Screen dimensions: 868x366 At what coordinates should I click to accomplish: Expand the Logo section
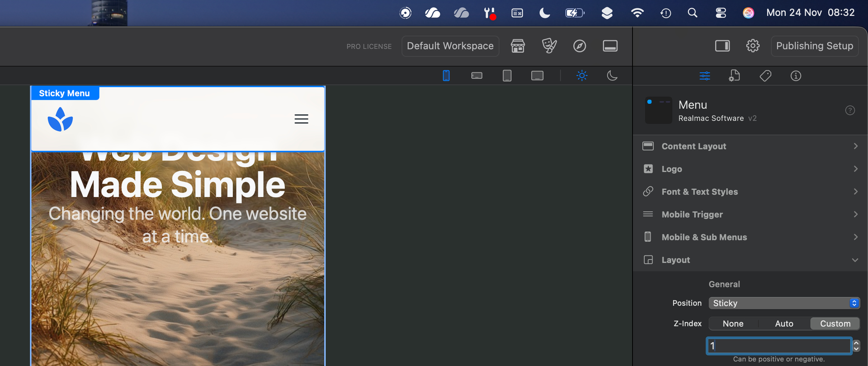[750, 169]
